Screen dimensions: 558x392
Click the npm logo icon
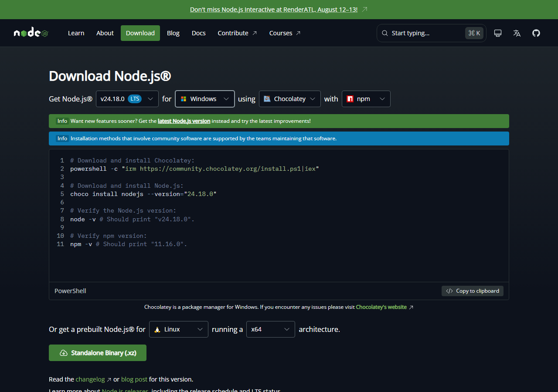(x=350, y=99)
